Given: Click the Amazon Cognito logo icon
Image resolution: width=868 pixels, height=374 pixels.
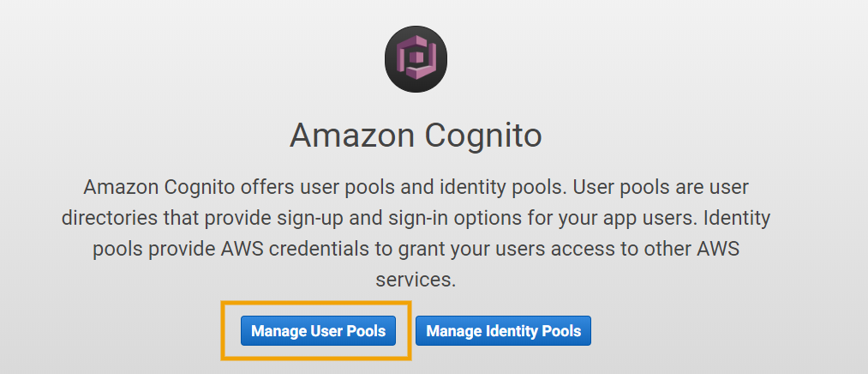Looking at the screenshot, I should coord(416,61).
